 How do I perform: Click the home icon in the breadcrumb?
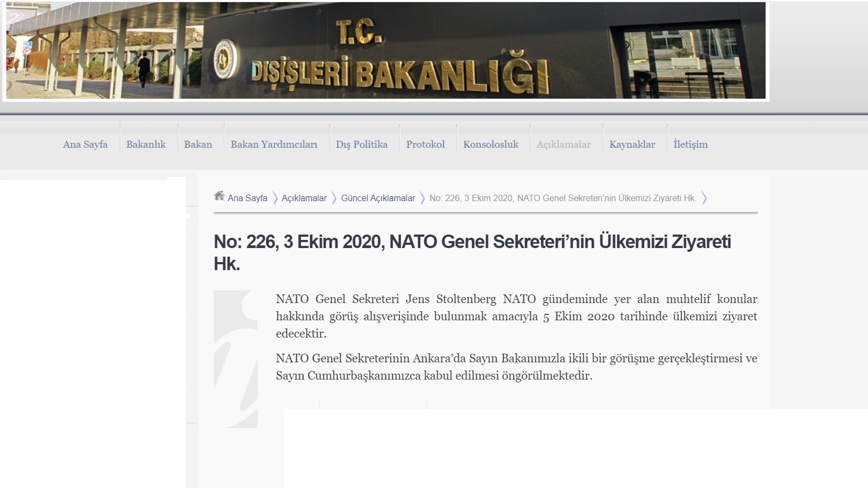tap(219, 196)
